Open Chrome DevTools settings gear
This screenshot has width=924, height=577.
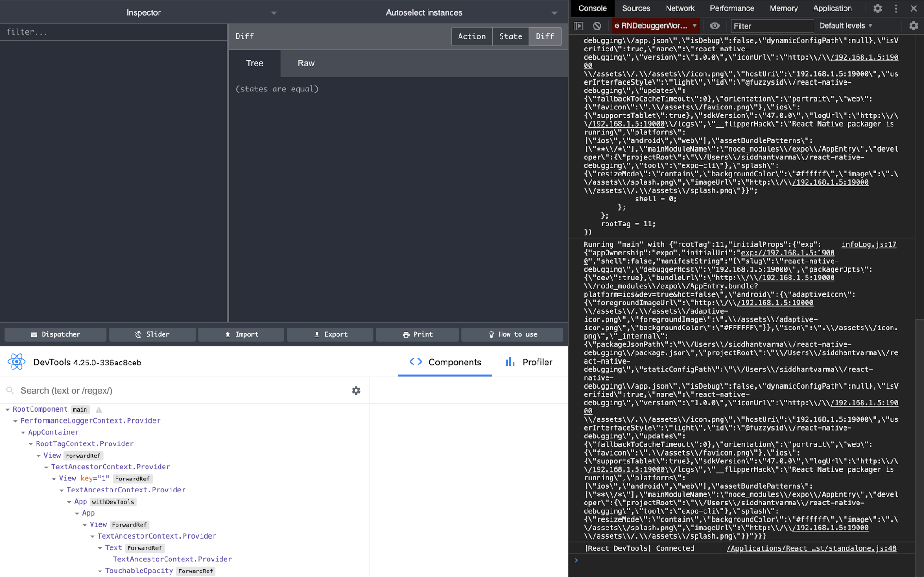coord(878,8)
